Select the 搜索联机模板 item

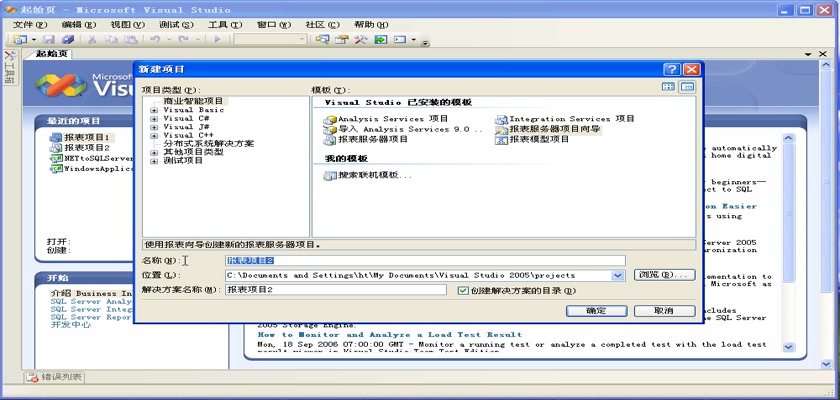pos(368,175)
